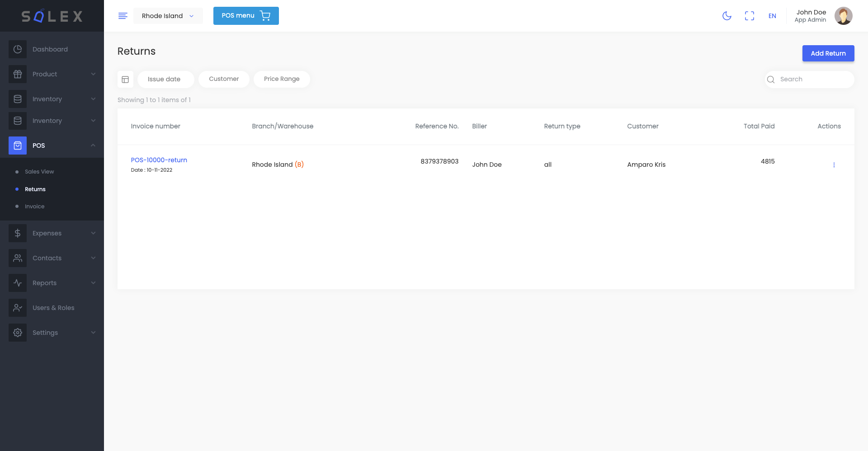Open the Dashboard from the sidebar
Screen dimensions: 868x451
pos(18,49)
